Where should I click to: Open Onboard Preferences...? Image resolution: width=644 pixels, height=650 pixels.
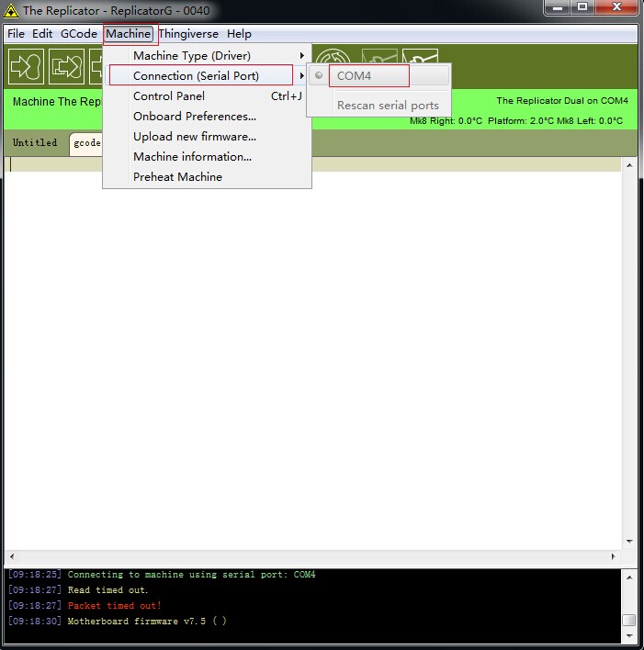pyautogui.click(x=207, y=117)
